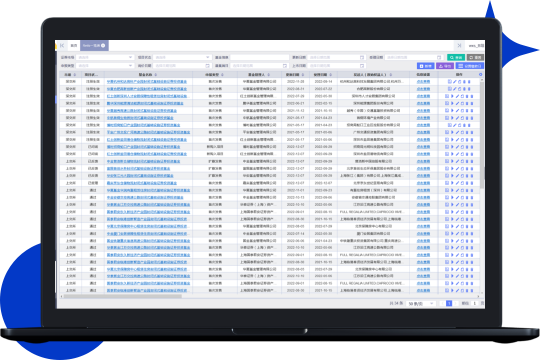The image size is (540, 360).
Task: Click the horizontal scrollbar below the table
Action: click(122, 296)
